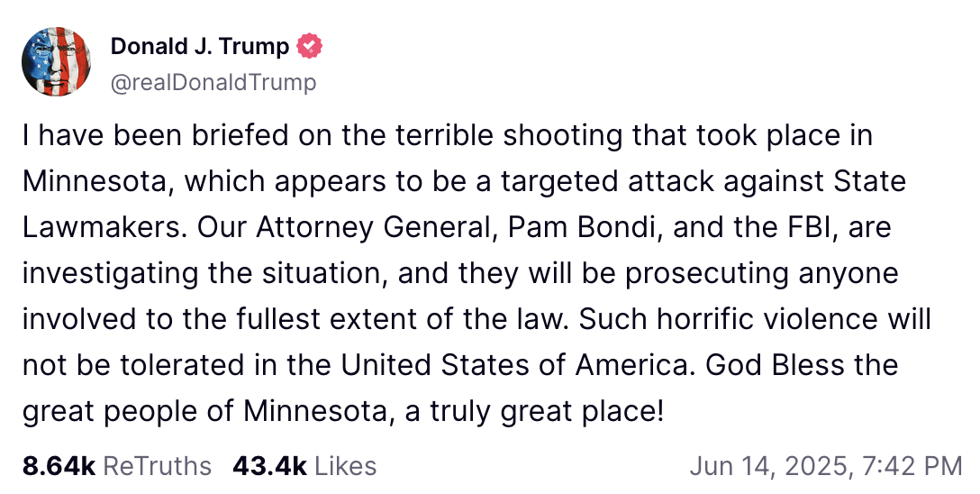Open the Jun 14, 2025 post date

click(x=768, y=466)
